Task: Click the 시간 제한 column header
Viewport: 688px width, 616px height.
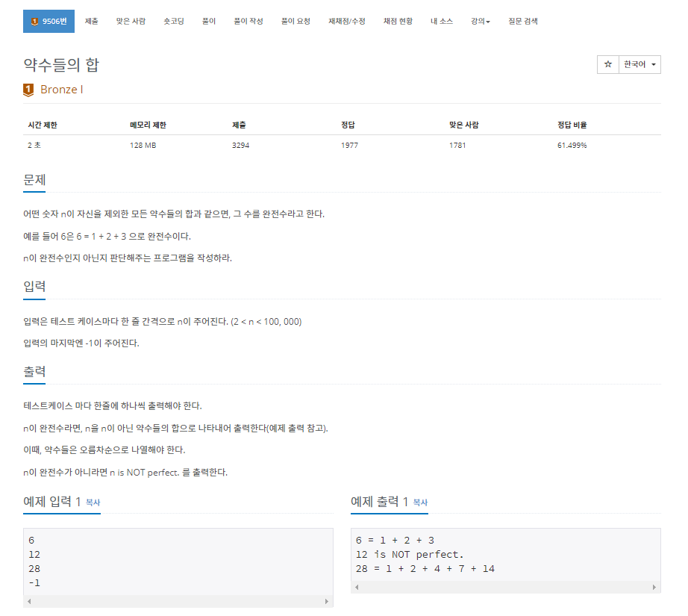Action: coord(42,125)
